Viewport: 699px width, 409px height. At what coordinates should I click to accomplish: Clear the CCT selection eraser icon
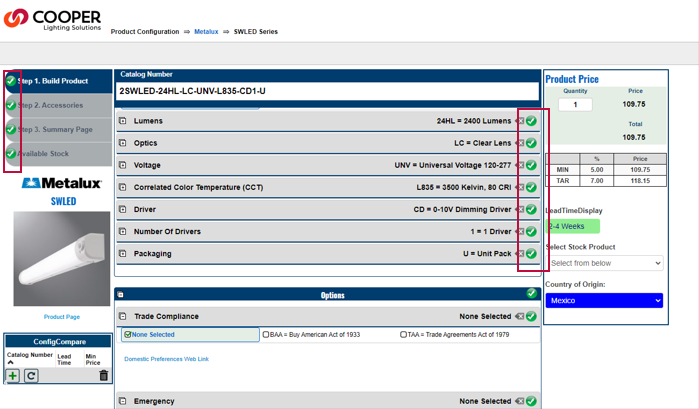(x=520, y=187)
